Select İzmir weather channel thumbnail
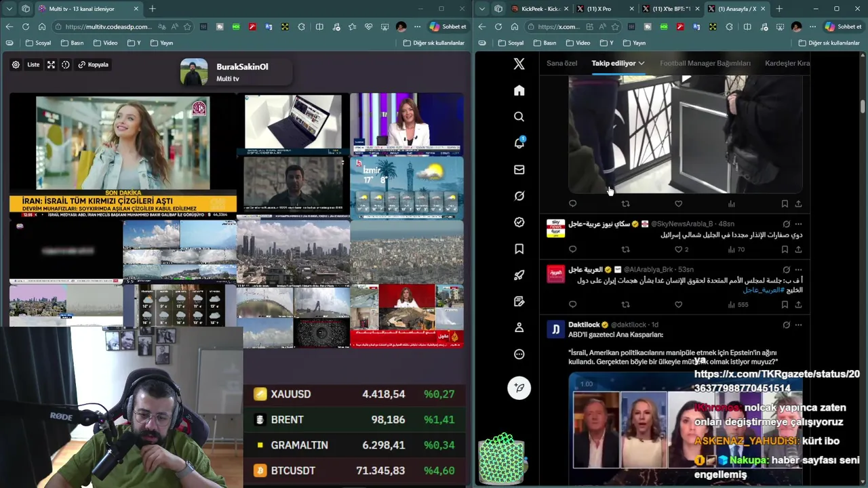The image size is (868, 488). click(x=407, y=188)
